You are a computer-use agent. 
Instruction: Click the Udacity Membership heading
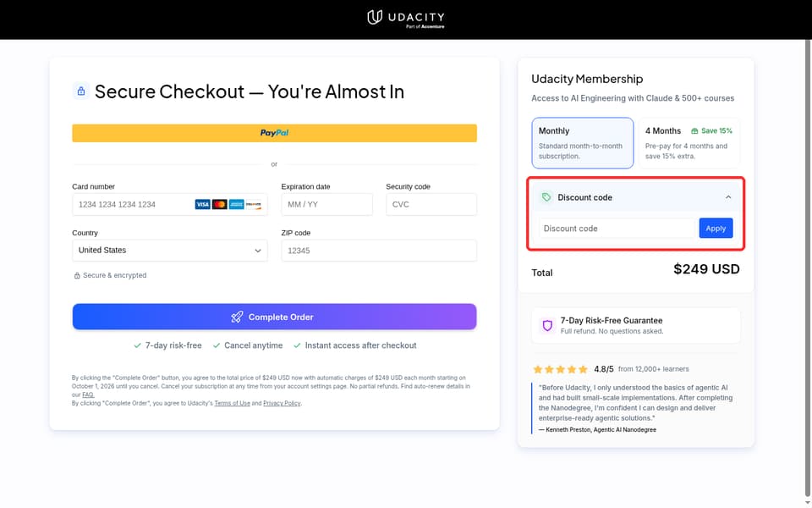point(587,79)
